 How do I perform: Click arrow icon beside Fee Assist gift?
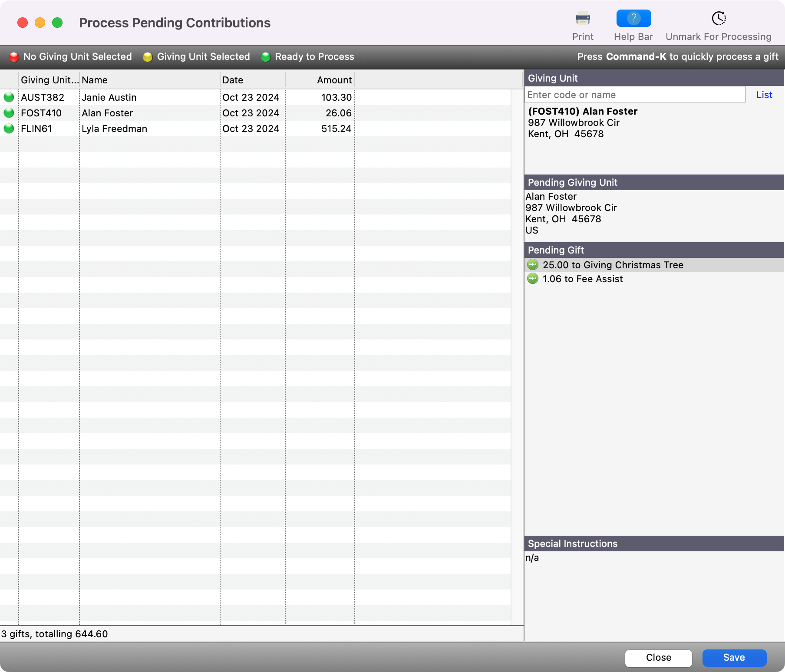[x=533, y=279]
